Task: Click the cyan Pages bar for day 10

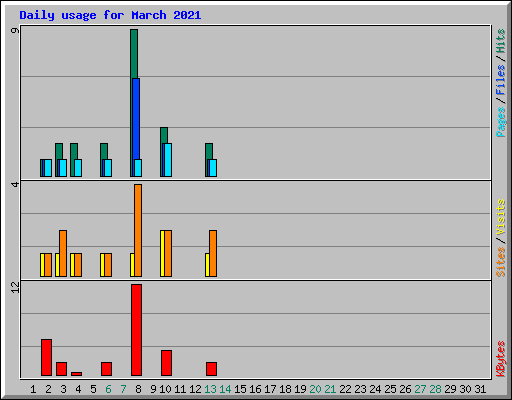Action: pos(168,160)
